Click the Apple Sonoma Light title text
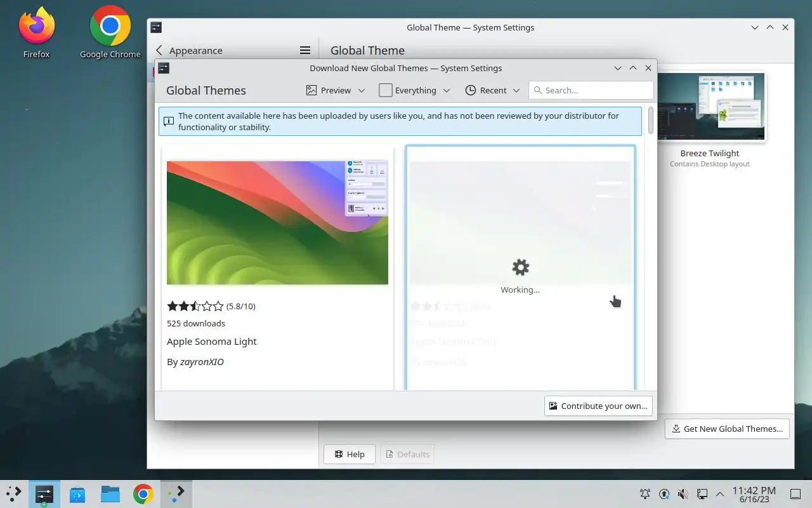 click(212, 342)
